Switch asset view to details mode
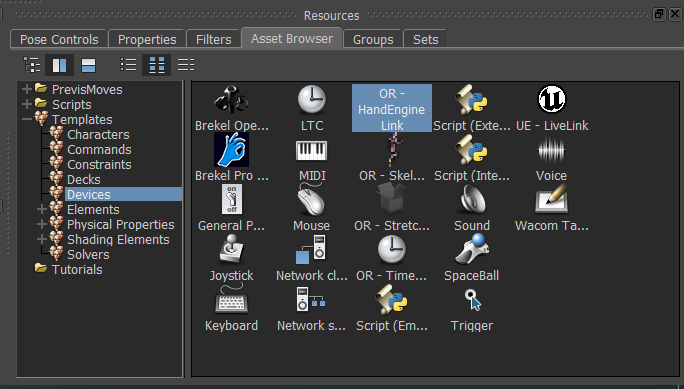 coord(186,65)
